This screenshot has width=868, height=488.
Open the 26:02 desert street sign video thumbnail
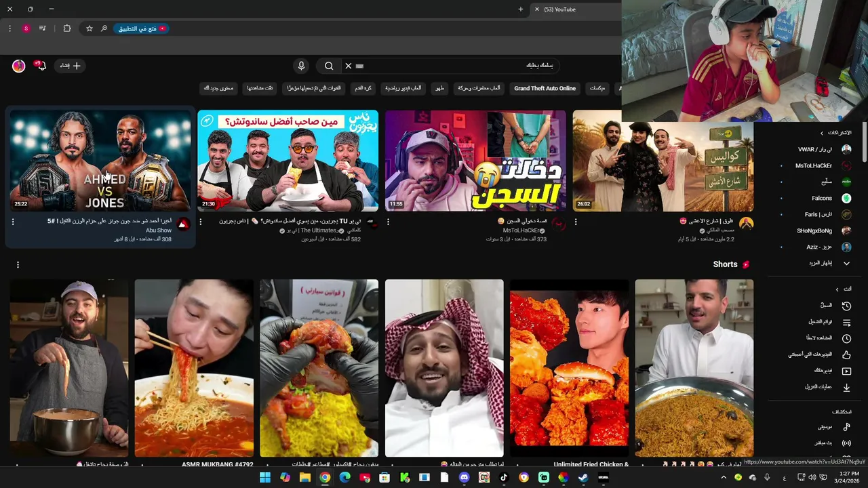(x=663, y=161)
